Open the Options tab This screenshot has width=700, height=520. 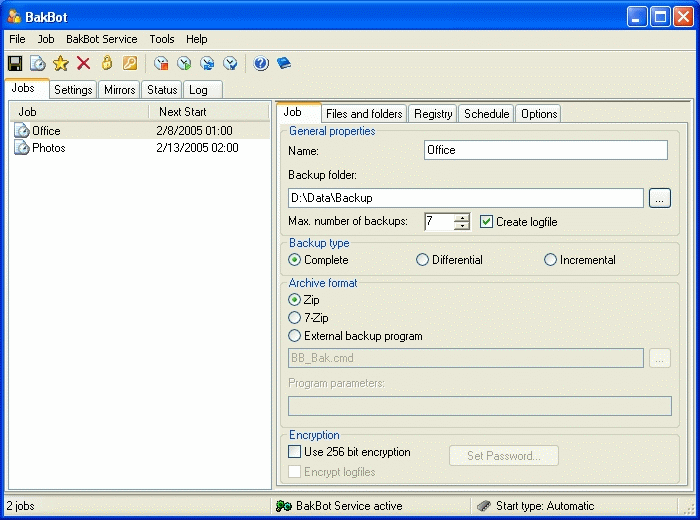pos(539,114)
